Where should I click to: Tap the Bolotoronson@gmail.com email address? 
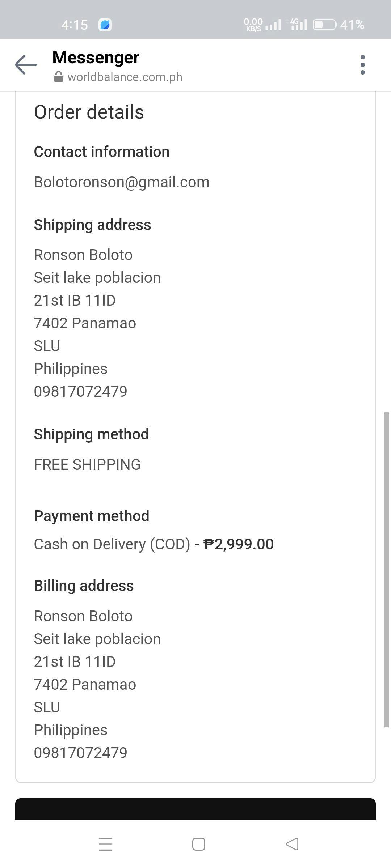(122, 182)
